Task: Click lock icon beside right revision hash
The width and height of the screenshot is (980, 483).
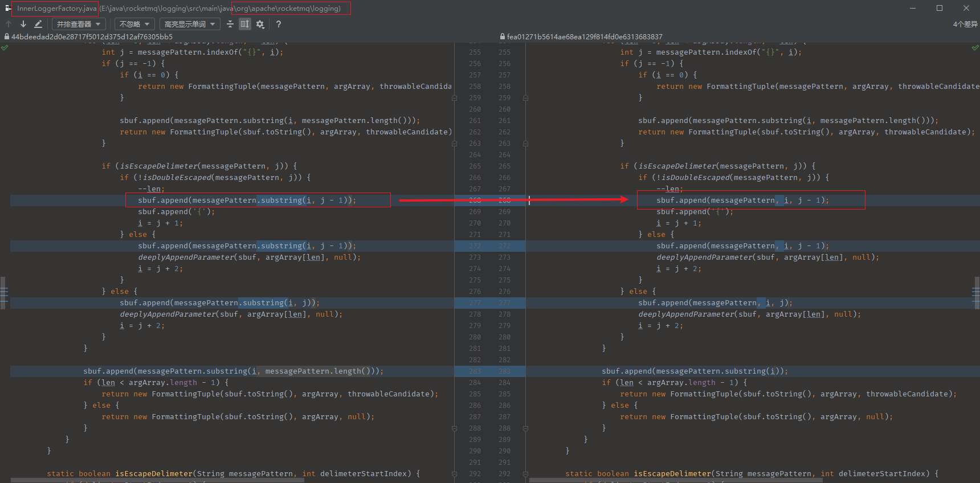Action: (x=503, y=36)
